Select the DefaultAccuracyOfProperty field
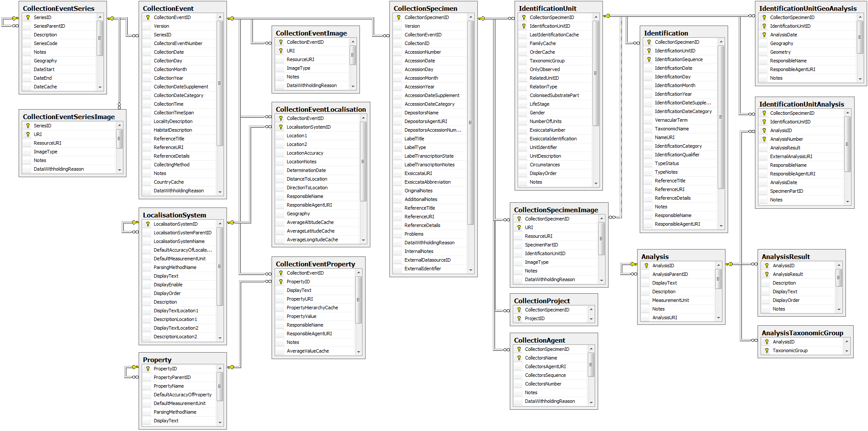 tap(179, 395)
